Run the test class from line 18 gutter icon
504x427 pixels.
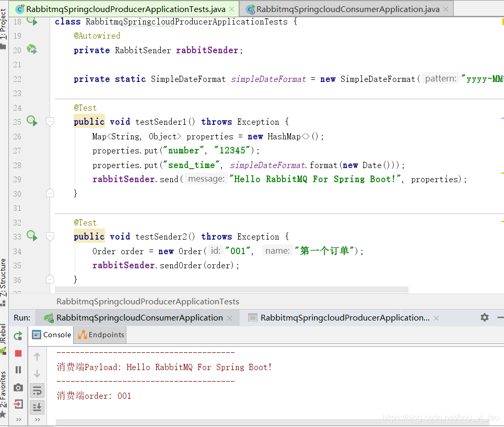[x=32, y=21]
